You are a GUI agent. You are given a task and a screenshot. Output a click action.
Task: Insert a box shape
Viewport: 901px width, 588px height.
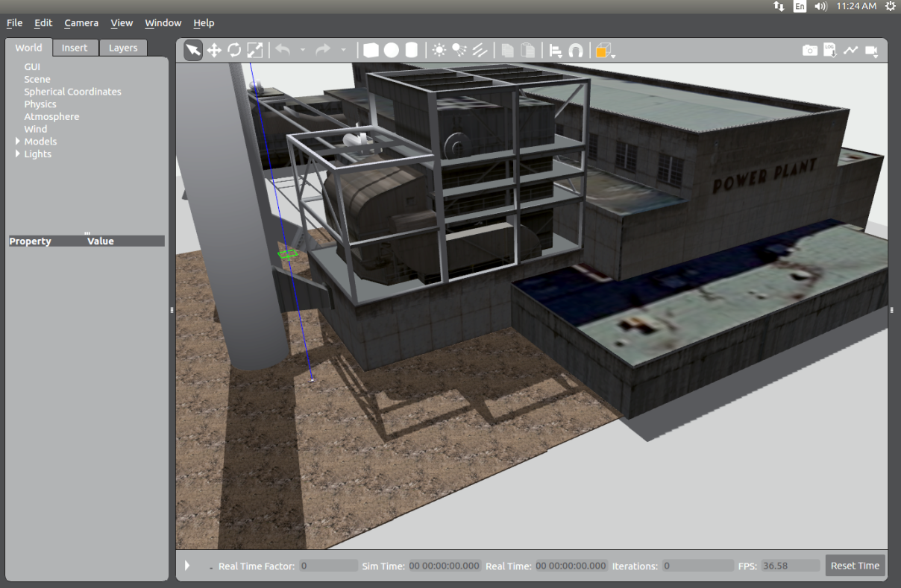click(x=371, y=50)
